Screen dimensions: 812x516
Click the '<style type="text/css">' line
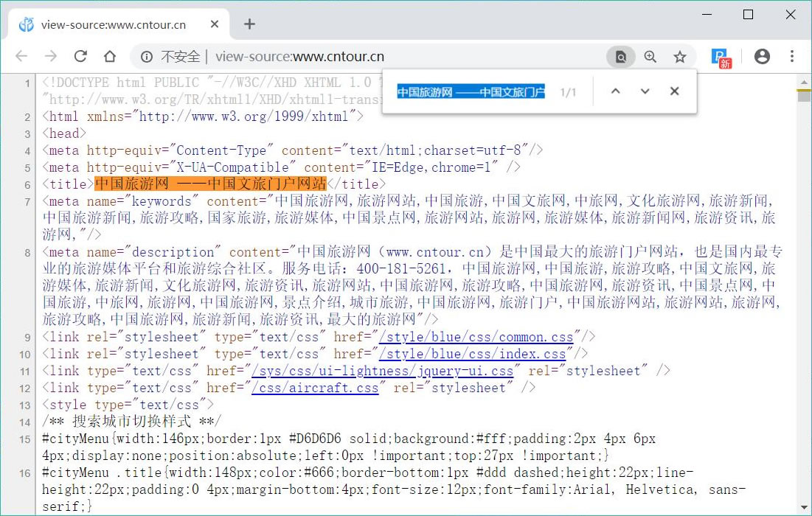tap(128, 405)
